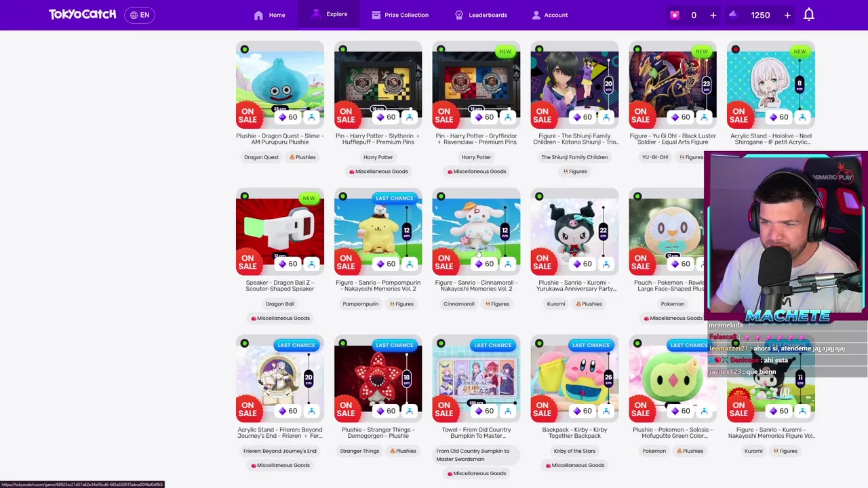Open the Leaderboards page
This screenshot has height=488, width=868.
click(481, 15)
